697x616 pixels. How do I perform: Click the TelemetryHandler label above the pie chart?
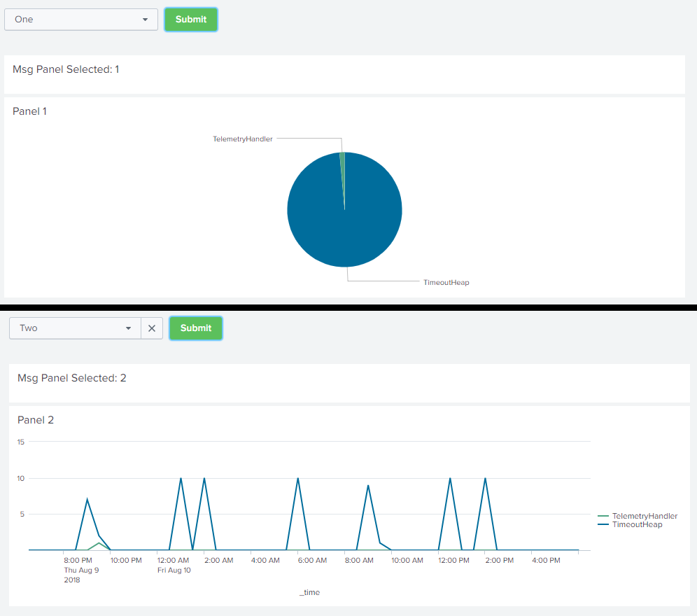tap(243, 139)
